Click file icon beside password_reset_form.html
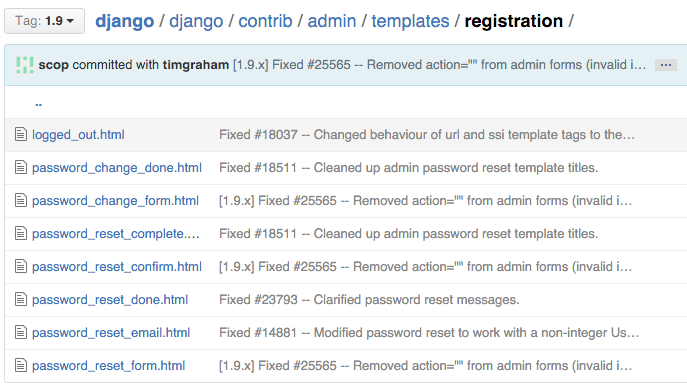This screenshot has height=390, width=687. click(21, 365)
